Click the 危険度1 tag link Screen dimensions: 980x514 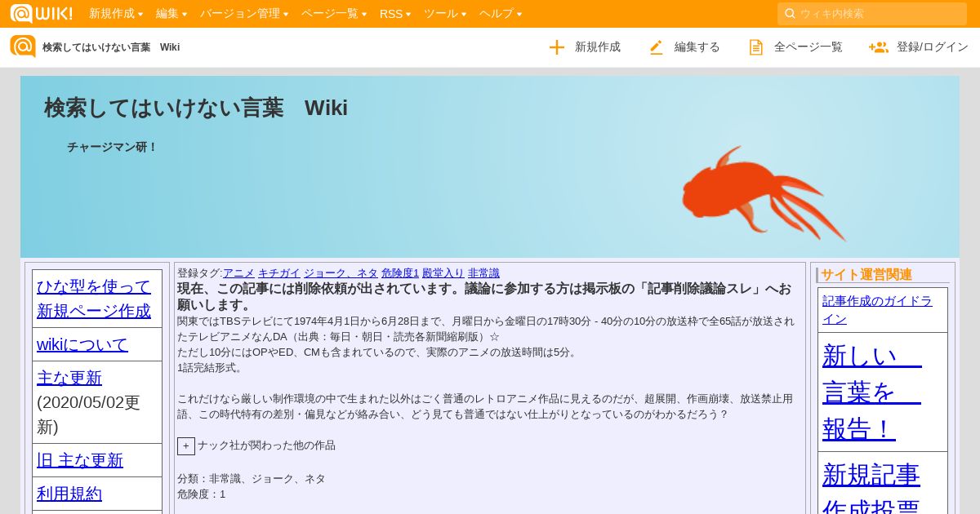pyautogui.click(x=400, y=273)
